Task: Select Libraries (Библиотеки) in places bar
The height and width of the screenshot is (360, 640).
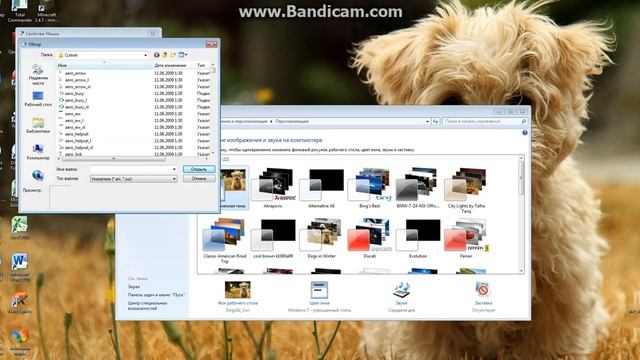Action: pyautogui.click(x=38, y=125)
